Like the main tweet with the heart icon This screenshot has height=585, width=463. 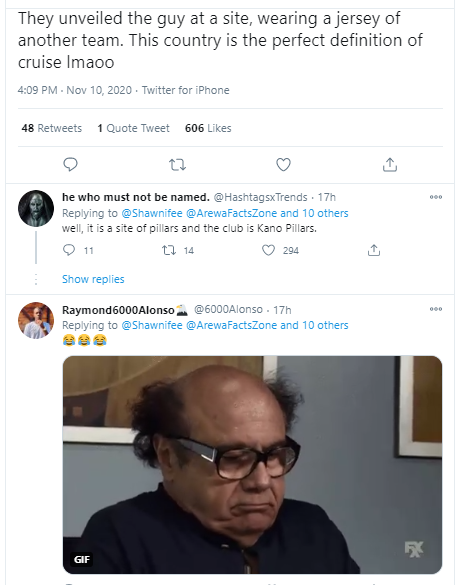coord(284,165)
